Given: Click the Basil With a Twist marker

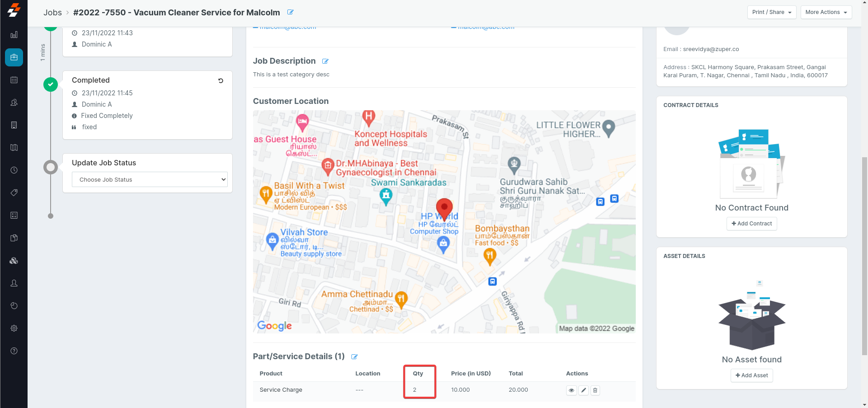Looking at the screenshot, I should coord(266,195).
